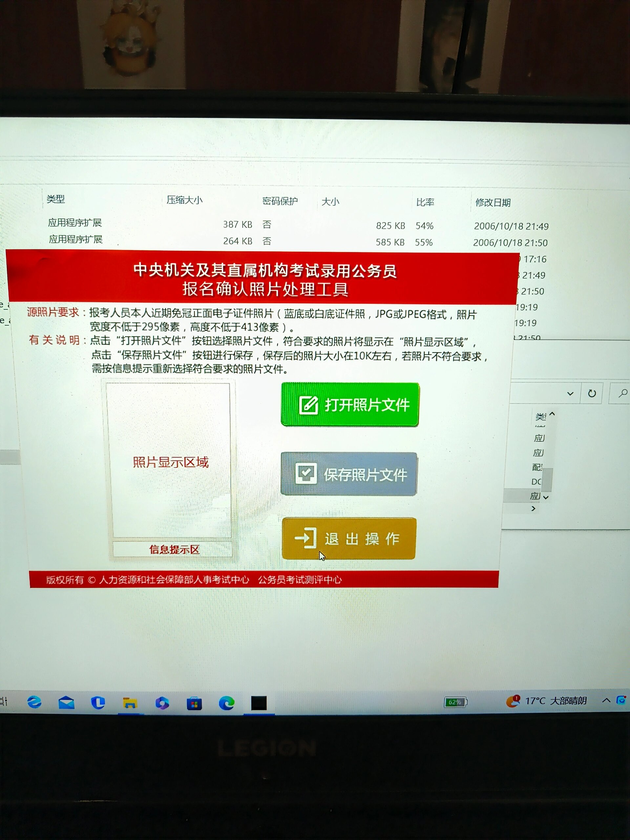Click the checkmark icon on 保存照片文件
Image resolution: width=630 pixels, height=840 pixels.
[306, 474]
